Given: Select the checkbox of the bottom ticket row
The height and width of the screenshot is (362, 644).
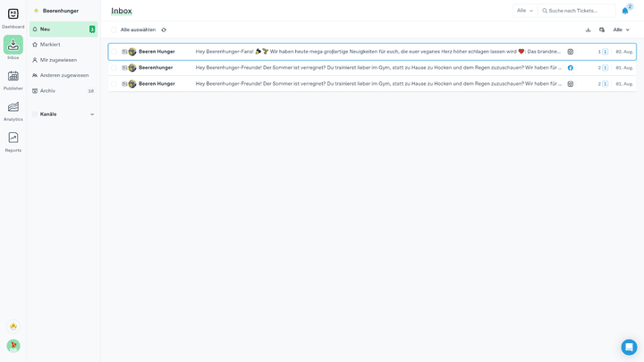Looking at the screenshot, I should pyautogui.click(x=114, y=84).
